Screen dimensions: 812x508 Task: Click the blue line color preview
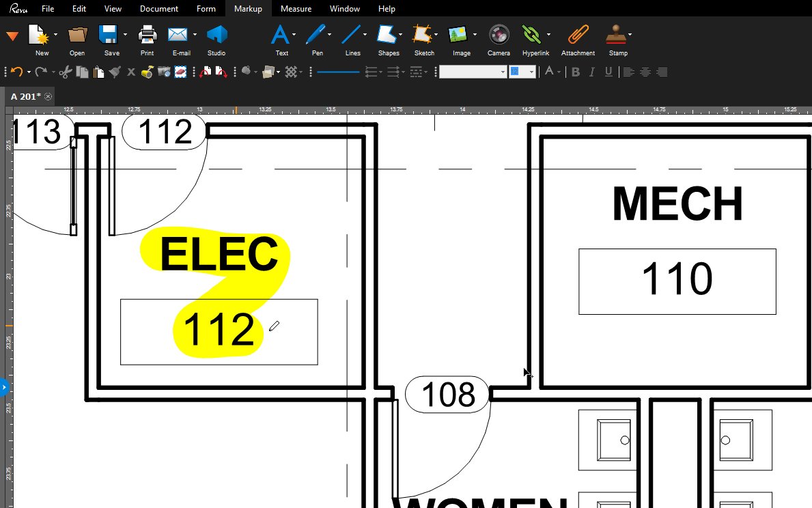(337, 72)
